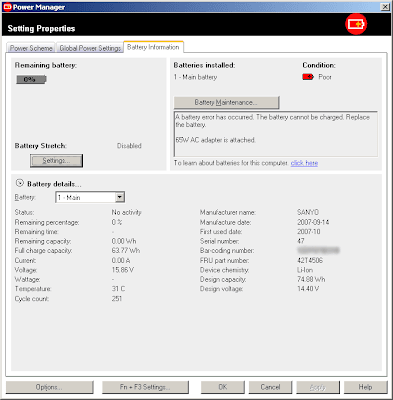This screenshot has width=393, height=400.
Task: Click the 'No activity' status value
Action: click(126, 212)
